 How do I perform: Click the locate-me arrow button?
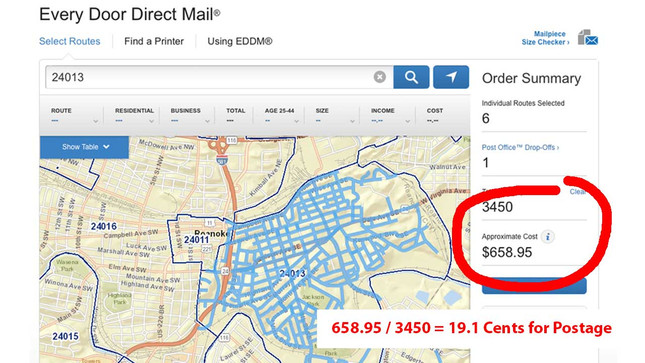tap(451, 77)
